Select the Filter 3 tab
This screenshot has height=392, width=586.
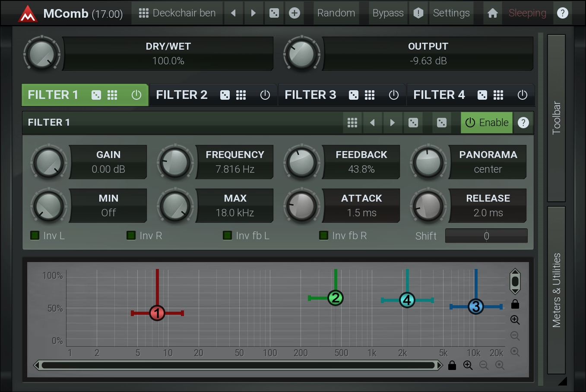[310, 95]
